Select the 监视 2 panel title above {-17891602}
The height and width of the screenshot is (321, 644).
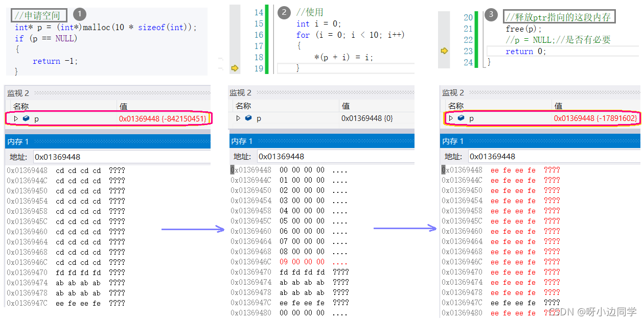453,93
